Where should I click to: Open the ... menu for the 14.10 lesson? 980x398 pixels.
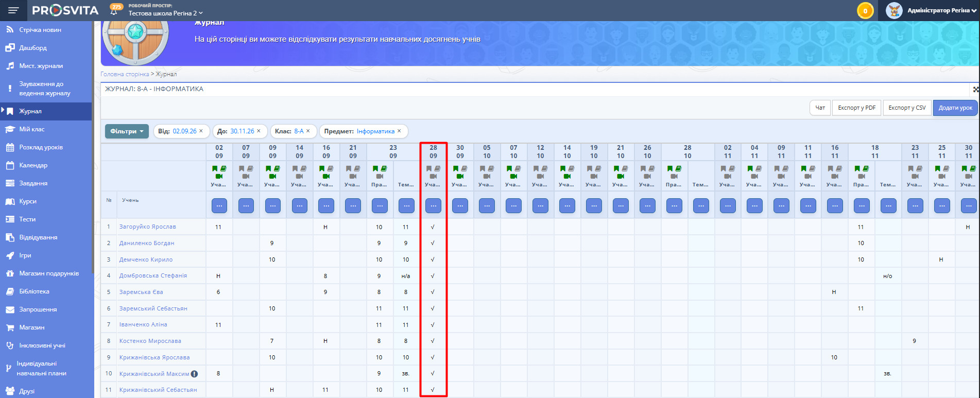pyautogui.click(x=567, y=206)
